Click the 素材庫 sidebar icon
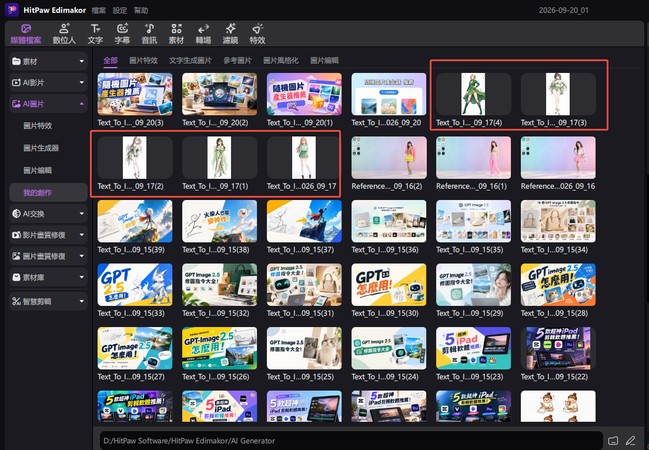 (16, 277)
